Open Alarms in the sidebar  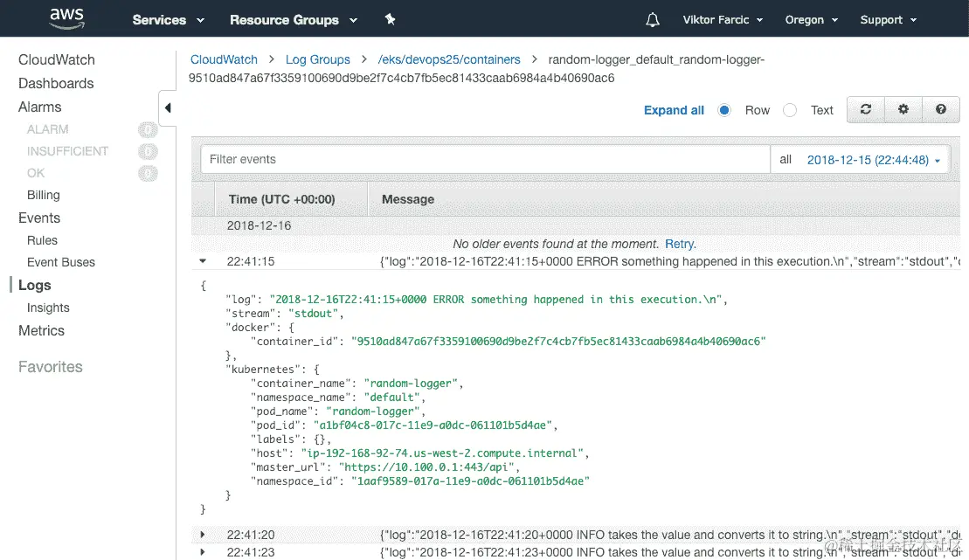tap(39, 107)
